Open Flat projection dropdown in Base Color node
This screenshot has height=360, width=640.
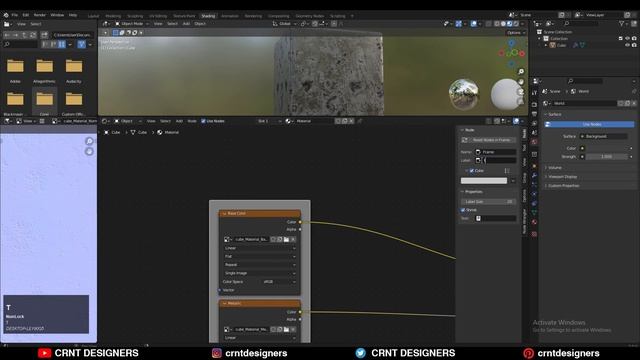point(260,256)
